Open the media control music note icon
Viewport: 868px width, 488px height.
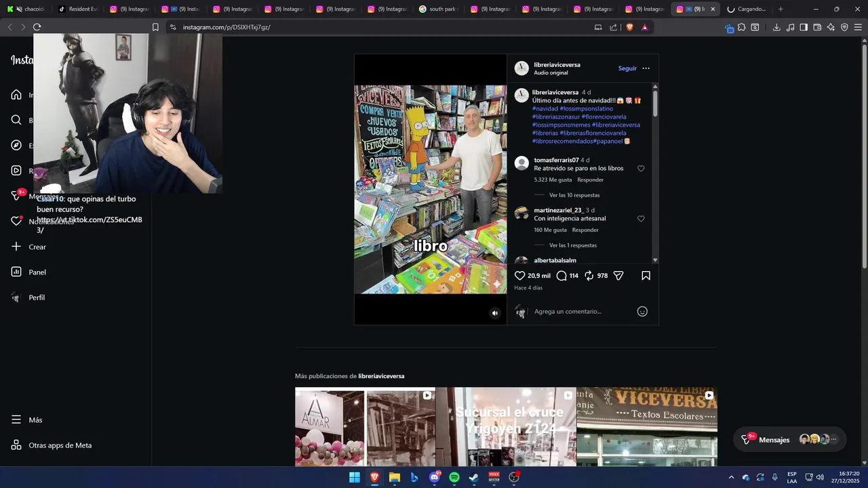(790, 27)
